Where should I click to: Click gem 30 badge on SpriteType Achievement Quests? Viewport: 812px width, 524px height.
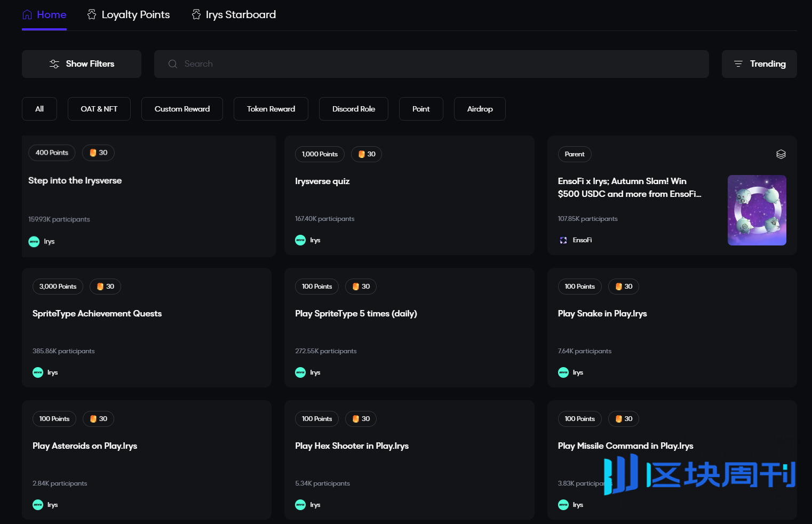coord(105,287)
